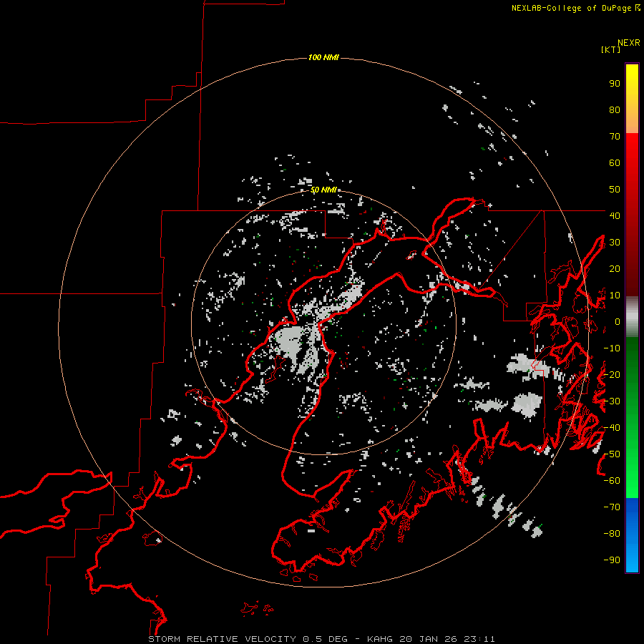Image resolution: width=644 pixels, height=644 pixels.
Task: Click the 50 value on the velocity scale
Action: point(615,190)
